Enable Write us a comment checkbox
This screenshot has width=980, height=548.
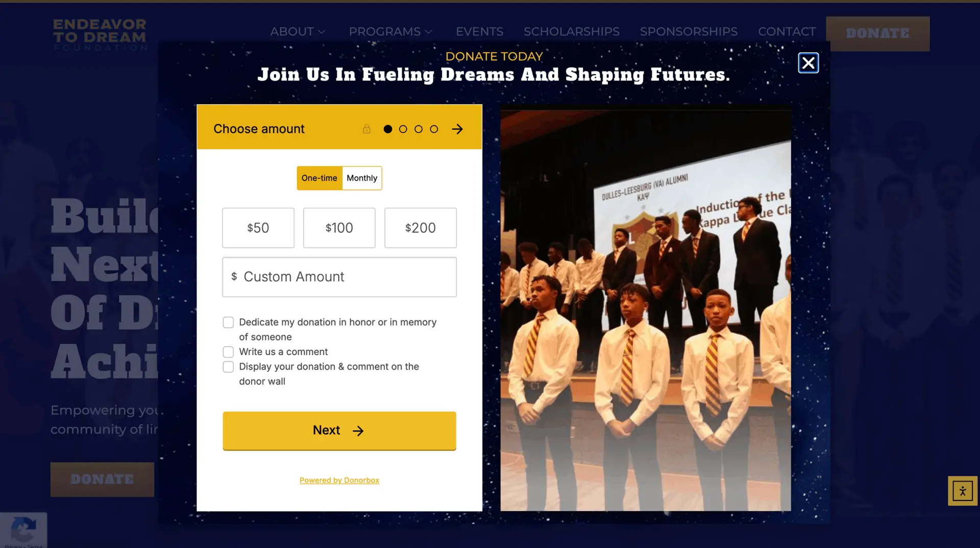(x=228, y=352)
